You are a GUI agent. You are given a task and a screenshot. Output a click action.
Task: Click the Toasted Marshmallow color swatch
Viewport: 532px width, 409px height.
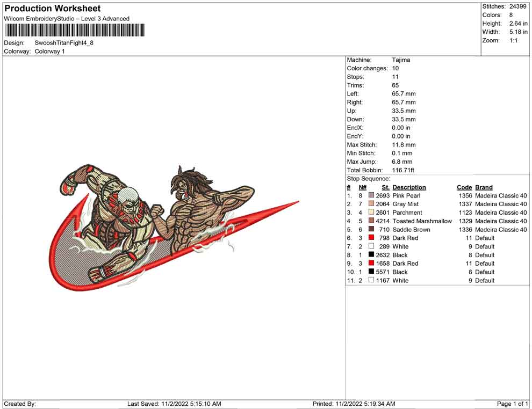(x=371, y=221)
